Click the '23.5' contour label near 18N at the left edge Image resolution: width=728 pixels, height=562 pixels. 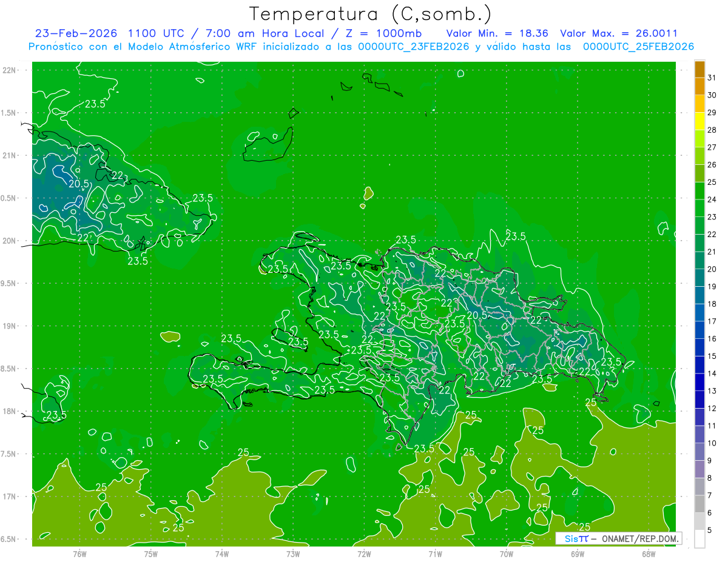pos(56,415)
